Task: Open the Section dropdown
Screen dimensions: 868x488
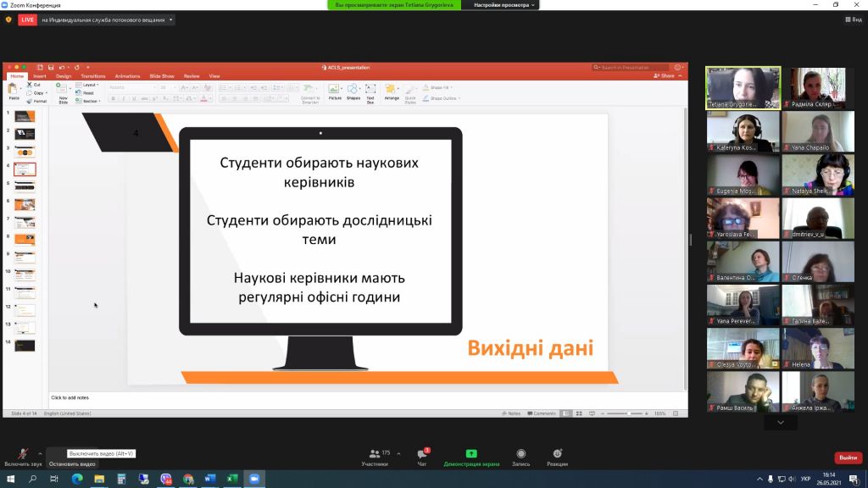Action: (88, 102)
